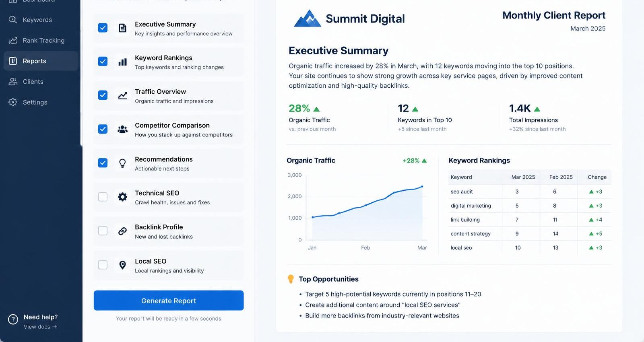Viewport: 644px width, 342px height.
Task: Click the Top Opportunities lightbulb icon
Action: pos(291,279)
